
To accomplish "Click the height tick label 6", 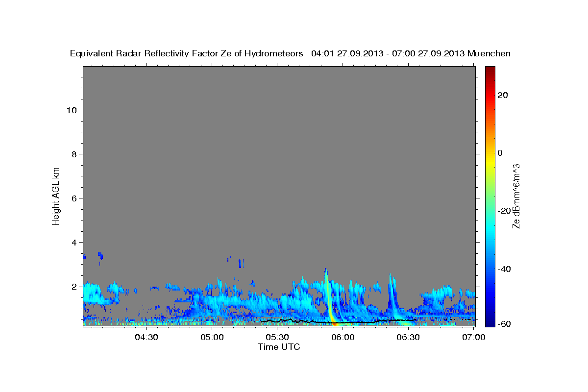I will [x=74, y=198].
